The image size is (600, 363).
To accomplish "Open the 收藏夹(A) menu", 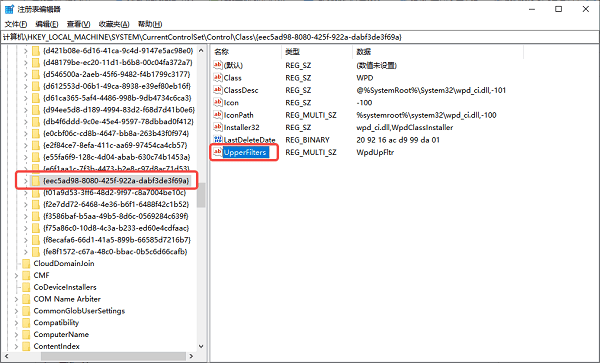I will 114,24.
